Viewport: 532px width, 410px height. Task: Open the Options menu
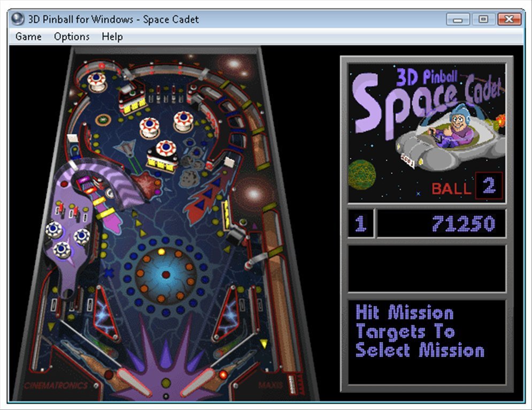pyautogui.click(x=72, y=37)
